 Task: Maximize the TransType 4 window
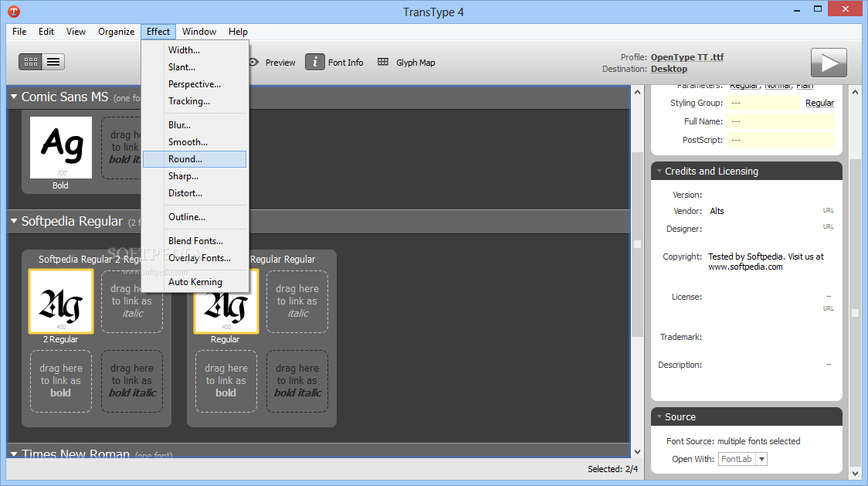[818, 8]
